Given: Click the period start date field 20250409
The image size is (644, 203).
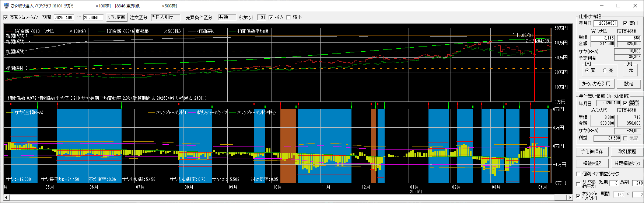Looking at the screenshot, I should click(63, 17).
